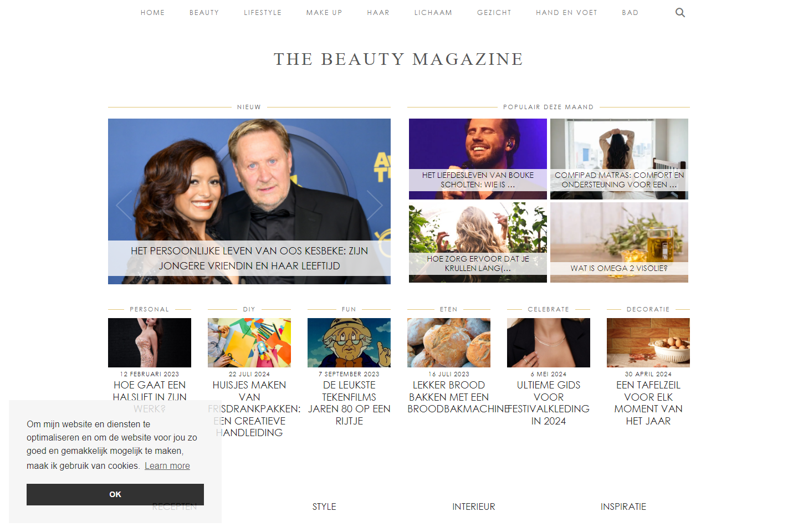798x532 pixels.
Task: Open the Beauty menu item
Action: [204, 13]
